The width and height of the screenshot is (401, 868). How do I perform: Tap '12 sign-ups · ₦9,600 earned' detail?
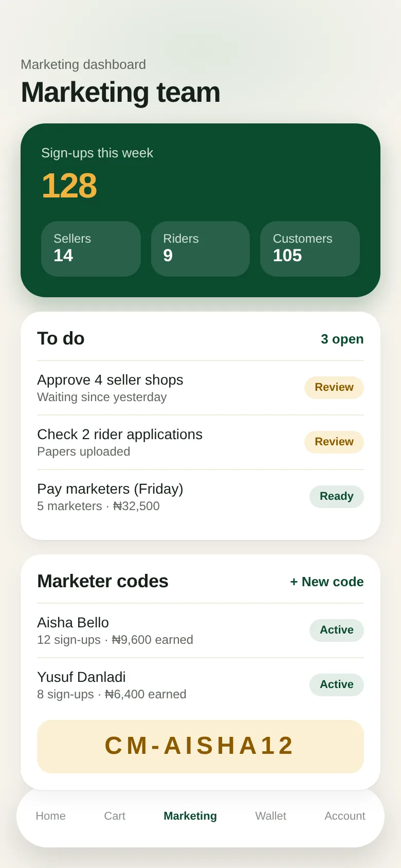pos(115,640)
